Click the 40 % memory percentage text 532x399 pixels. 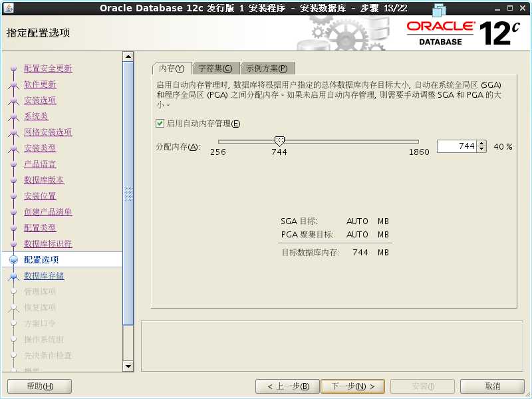coord(503,146)
